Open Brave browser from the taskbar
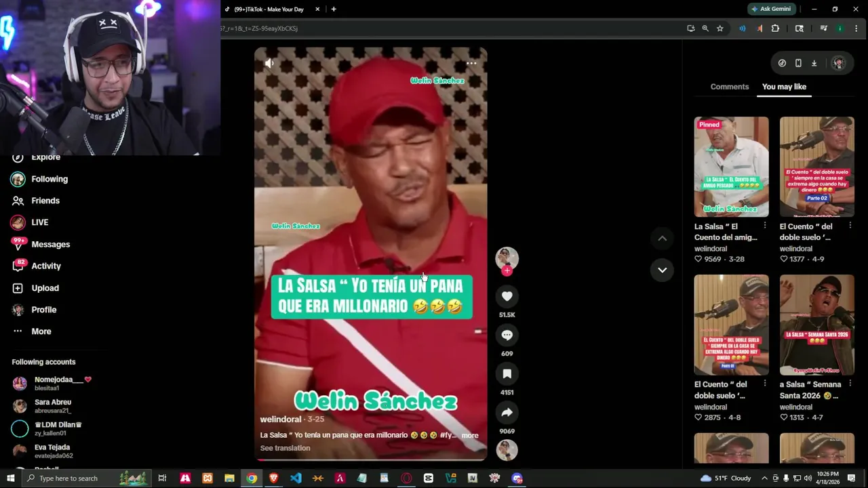 coord(273,479)
